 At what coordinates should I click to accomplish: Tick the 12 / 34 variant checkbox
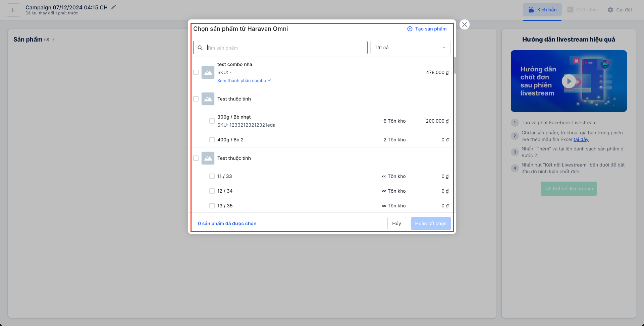(212, 191)
